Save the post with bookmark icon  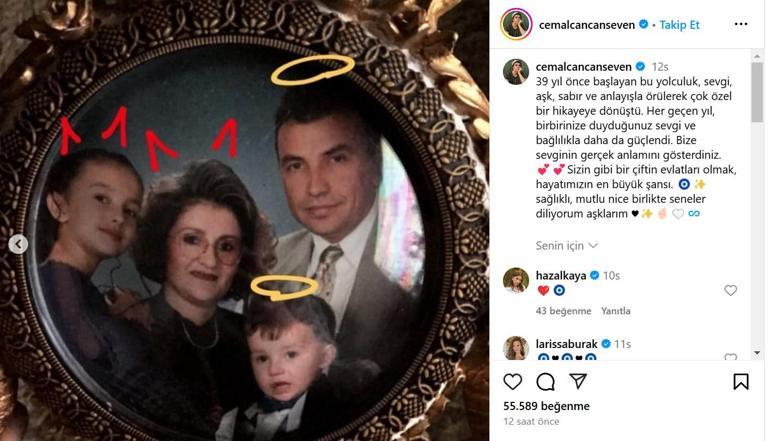pos(740,382)
